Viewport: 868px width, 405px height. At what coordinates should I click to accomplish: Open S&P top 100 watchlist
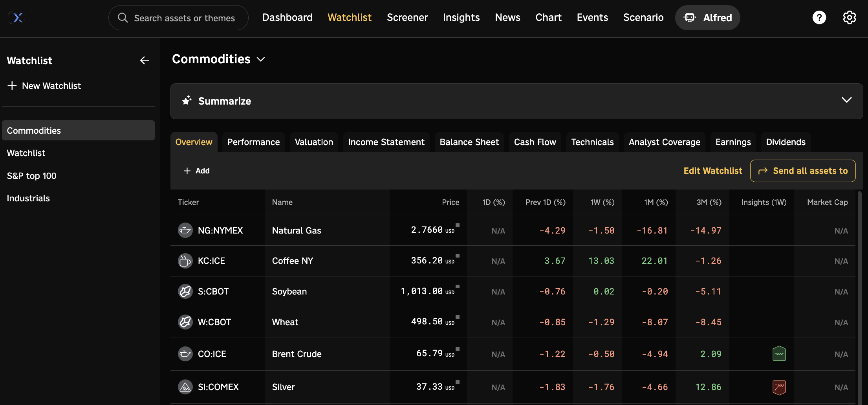pyautogui.click(x=78, y=176)
